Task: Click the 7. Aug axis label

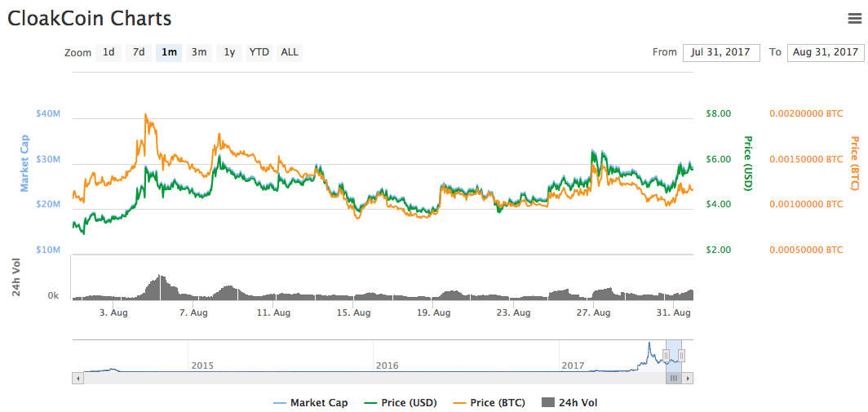Action: point(193,313)
